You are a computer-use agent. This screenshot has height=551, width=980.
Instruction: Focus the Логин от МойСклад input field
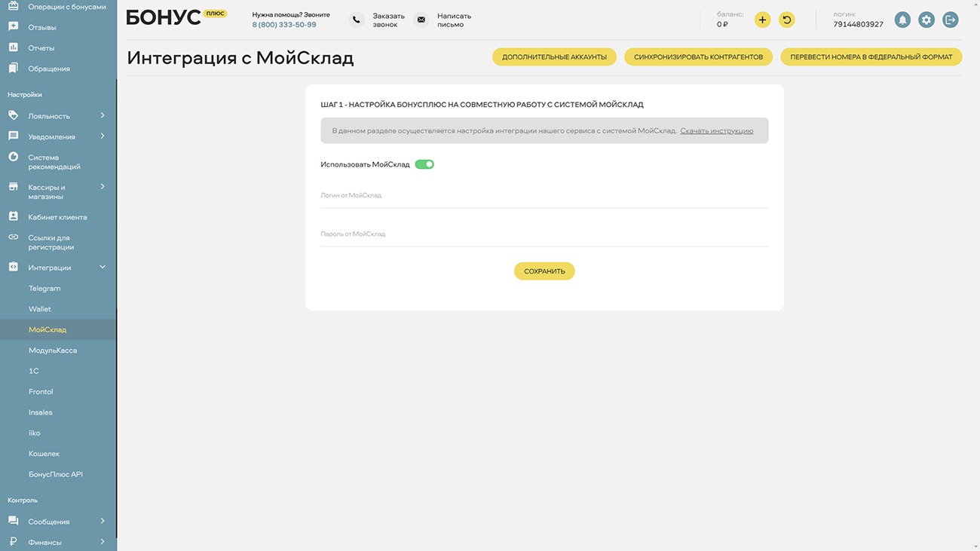[544, 196]
